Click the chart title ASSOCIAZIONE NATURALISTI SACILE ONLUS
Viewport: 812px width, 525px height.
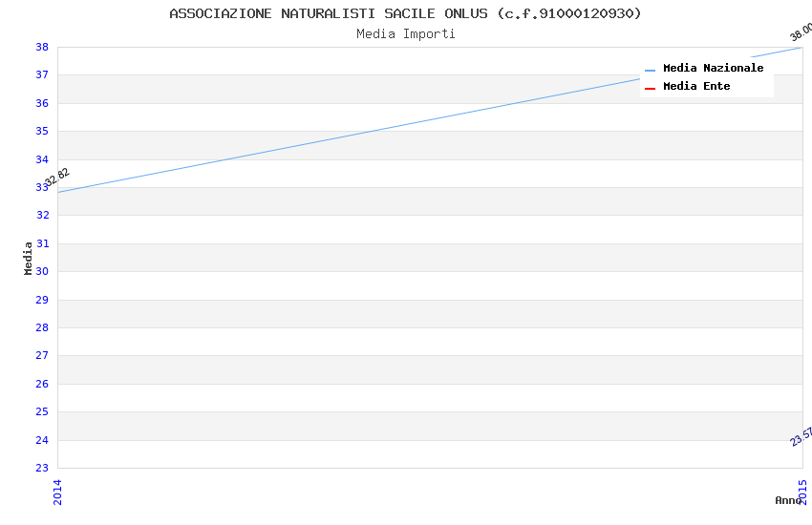click(405, 13)
